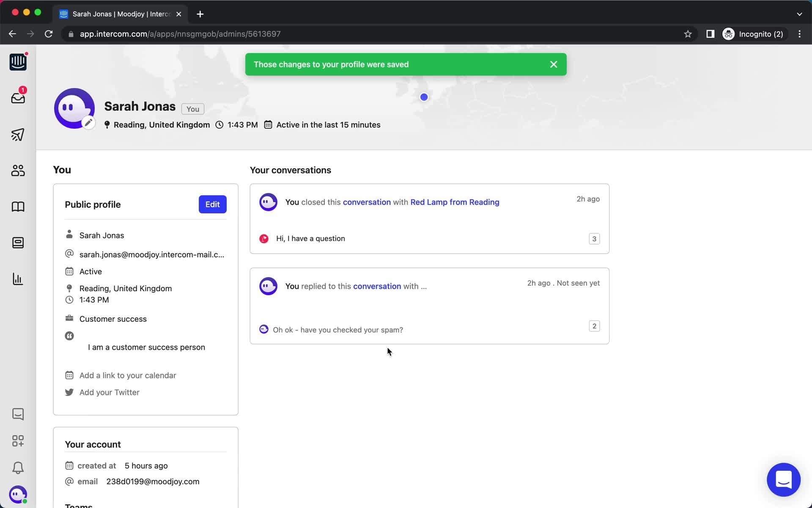This screenshot has height=508, width=812.
Task: Open the Operator news icon in sidebar
Action: (x=18, y=243)
